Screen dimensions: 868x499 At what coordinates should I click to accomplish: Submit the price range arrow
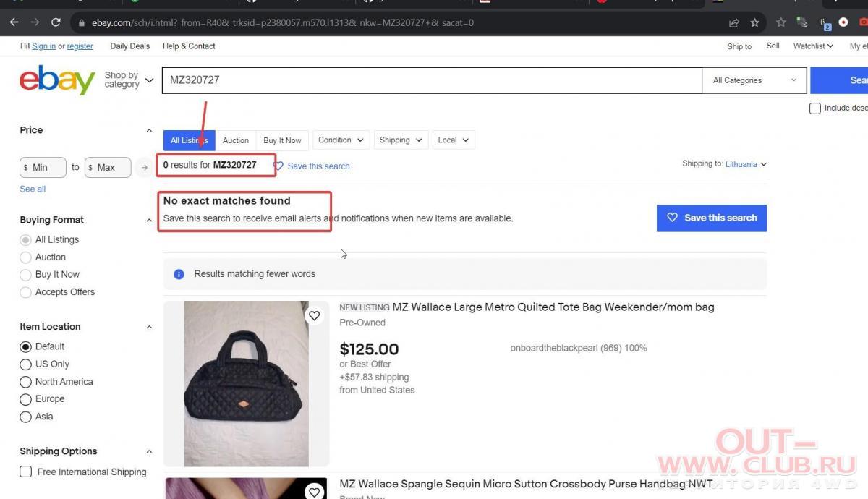tap(145, 167)
